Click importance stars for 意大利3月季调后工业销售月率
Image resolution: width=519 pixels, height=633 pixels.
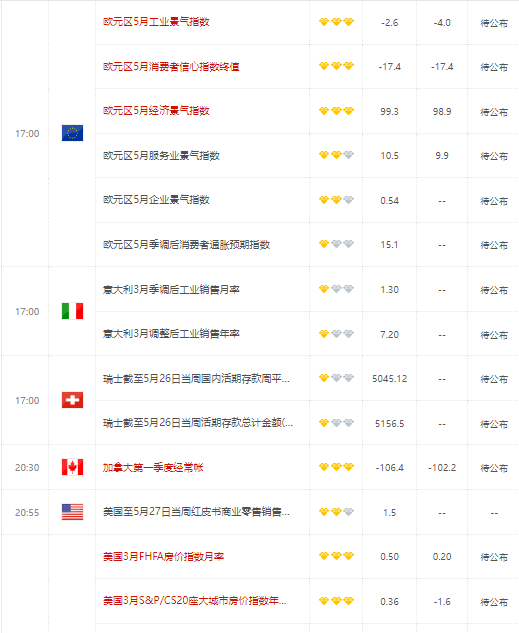click(x=336, y=289)
